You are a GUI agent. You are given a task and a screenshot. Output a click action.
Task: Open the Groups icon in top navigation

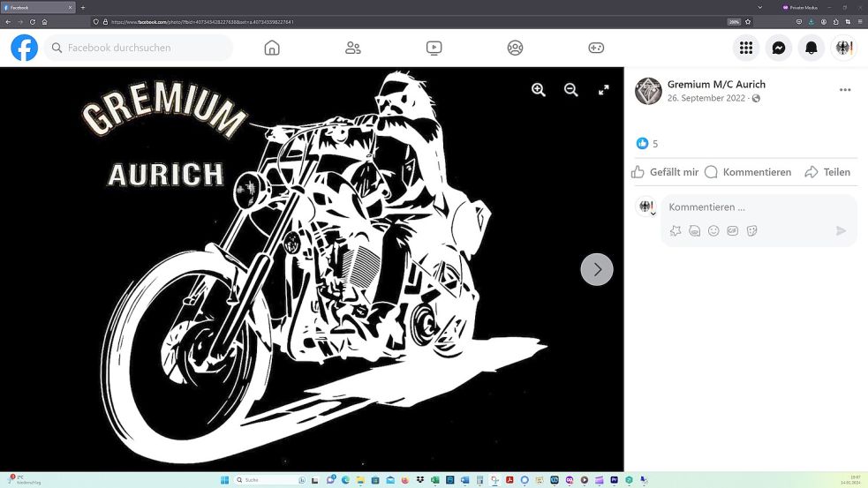click(515, 49)
